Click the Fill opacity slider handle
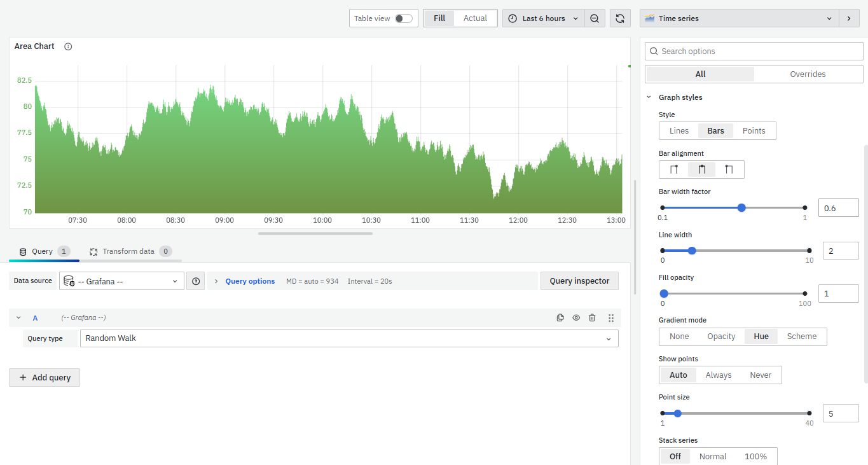Viewport: 868px width, 465px height. click(664, 294)
